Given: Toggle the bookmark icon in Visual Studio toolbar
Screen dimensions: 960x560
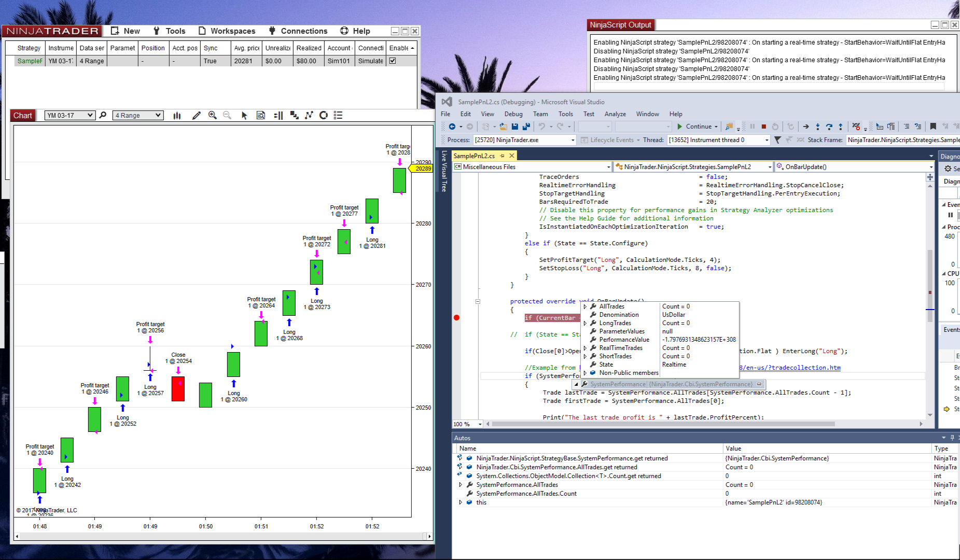Looking at the screenshot, I should pyautogui.click(x=933, y=127).
